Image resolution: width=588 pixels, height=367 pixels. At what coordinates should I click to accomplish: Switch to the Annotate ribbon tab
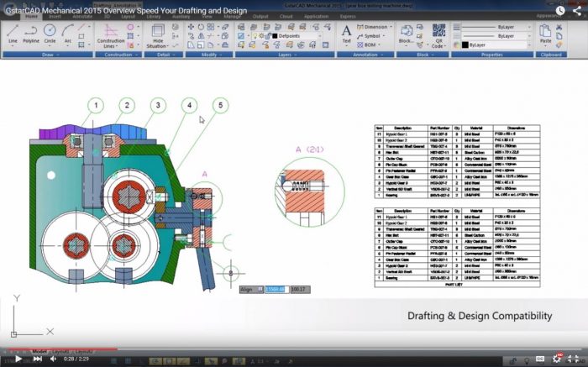(82, 17)
